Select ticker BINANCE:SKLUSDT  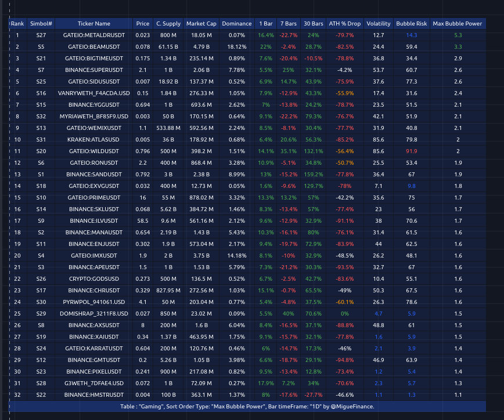[94, 209]
